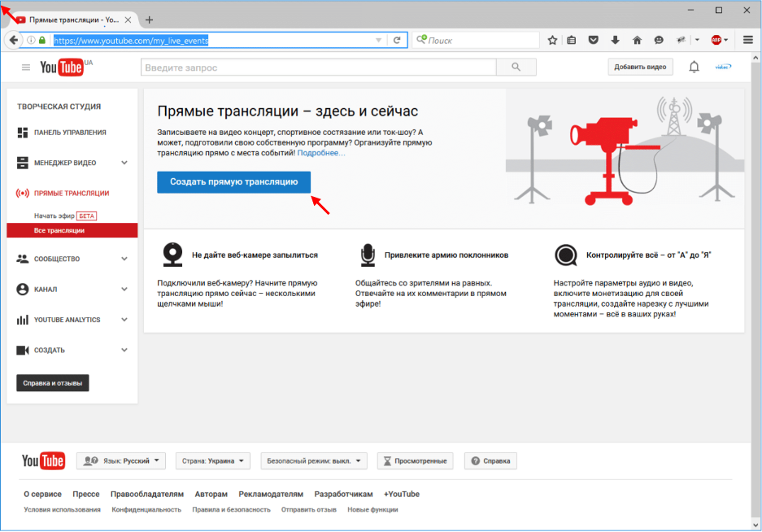Expand the YouTube Analytics section chevron
The height and width of the screenshot is (532, 762).
(124, 320)
